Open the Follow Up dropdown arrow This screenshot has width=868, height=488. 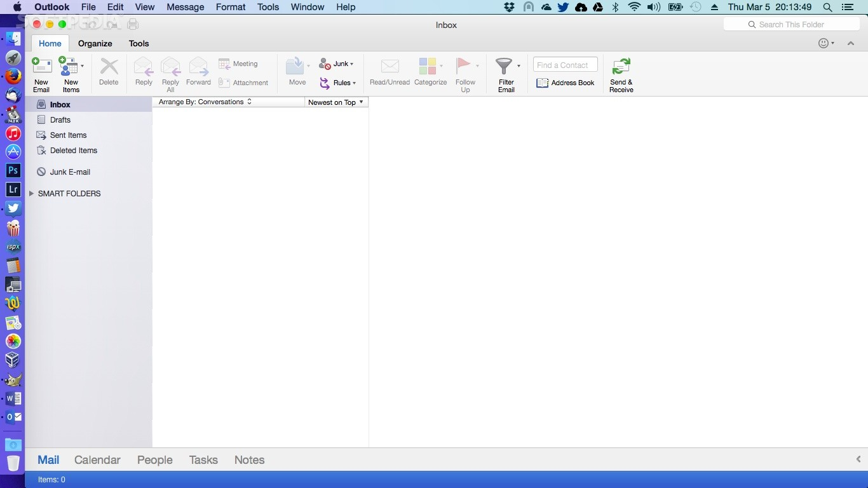pyautogui.click(x=477, y=66)
